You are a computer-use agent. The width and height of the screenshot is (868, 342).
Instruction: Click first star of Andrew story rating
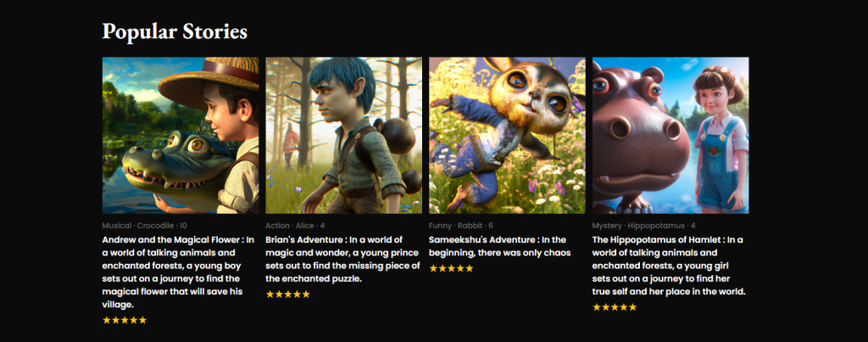pyautogui.click(x=107, y=320)
